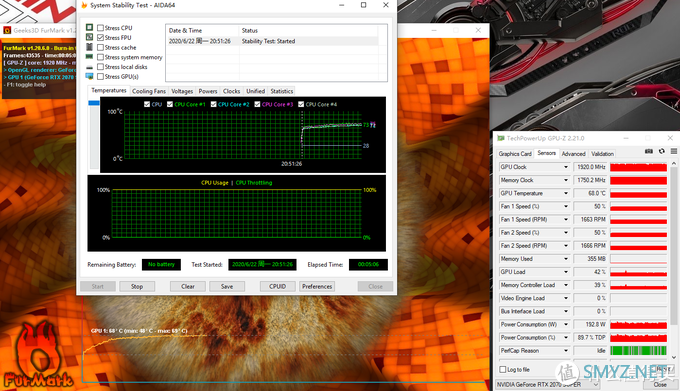Open PerfCap Reason dropdown

point(566,351)
